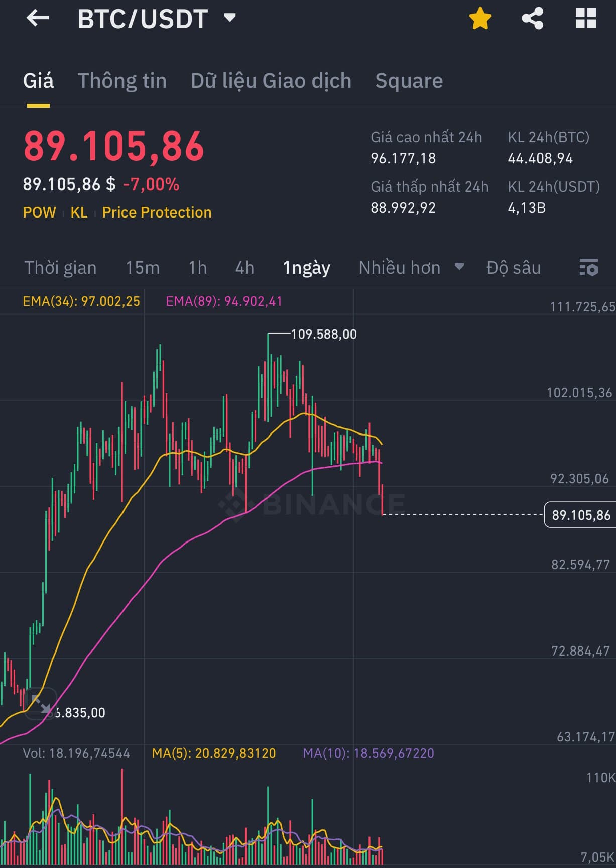Tap the share icon

point(533,19)
